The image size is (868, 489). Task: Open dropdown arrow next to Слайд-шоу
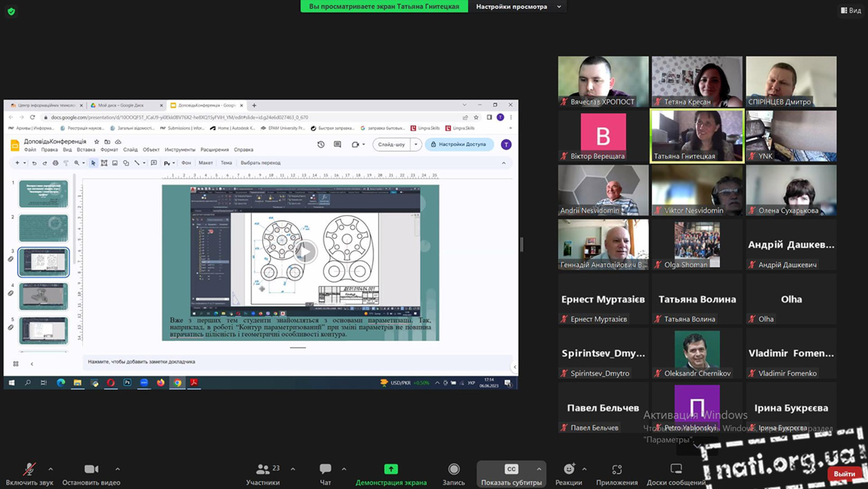416,144
